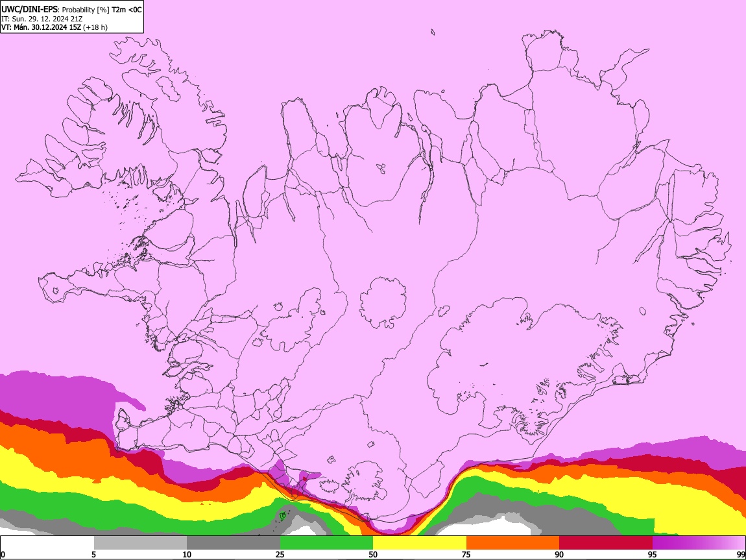Screen dimensions: 746x560
Task: Click the orange 75–90 legend segment
Action: pos(513,543)
